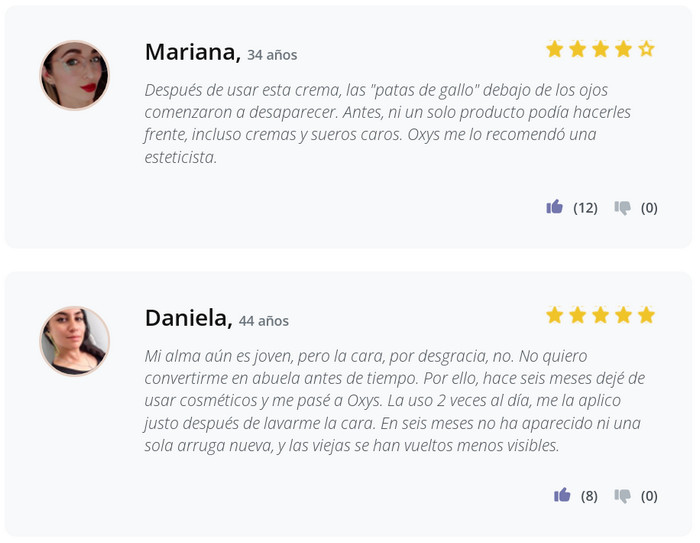Click Mariana's like count (12)
This screenshot has width=700, height=543.
pos(585,208)
